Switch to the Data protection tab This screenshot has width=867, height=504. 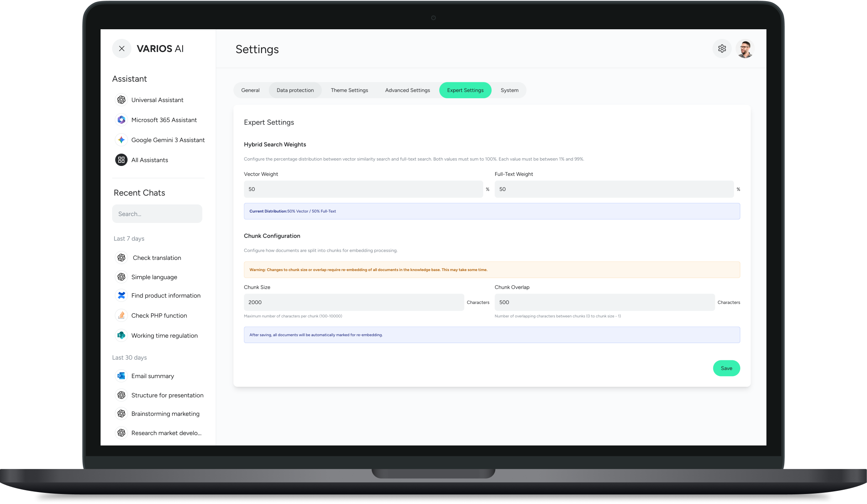click(x=295, y=90)
